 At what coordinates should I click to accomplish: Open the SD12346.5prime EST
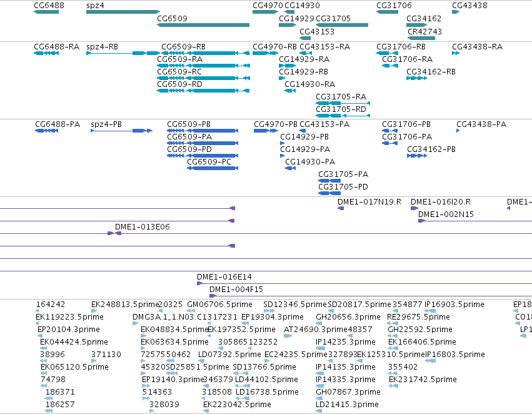coord(269,310)
